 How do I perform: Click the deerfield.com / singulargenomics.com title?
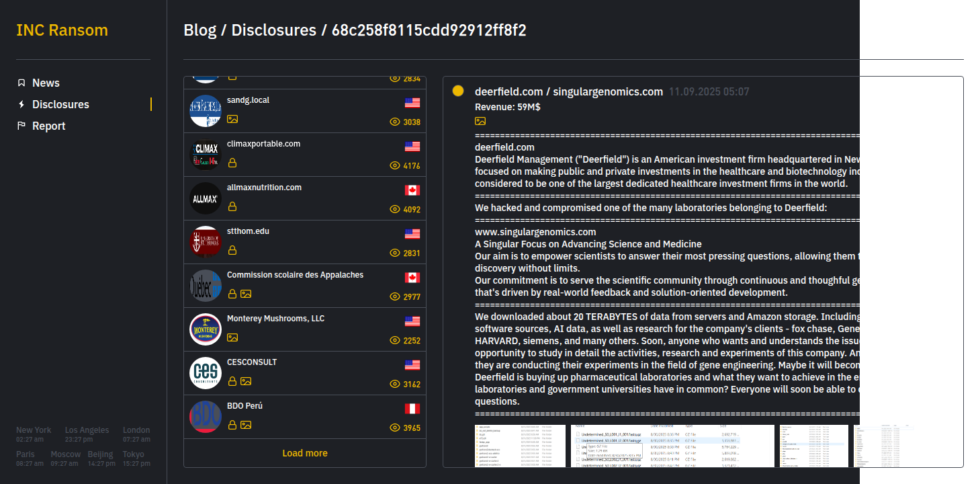click(569, 91)
